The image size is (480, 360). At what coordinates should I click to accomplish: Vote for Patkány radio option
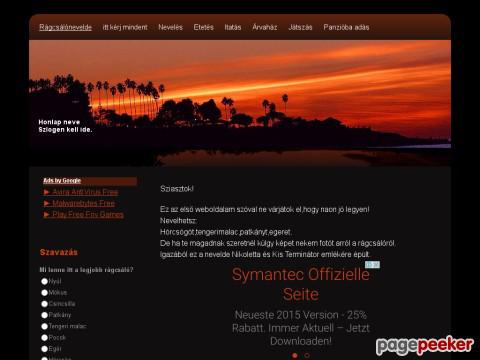[44, 315]
